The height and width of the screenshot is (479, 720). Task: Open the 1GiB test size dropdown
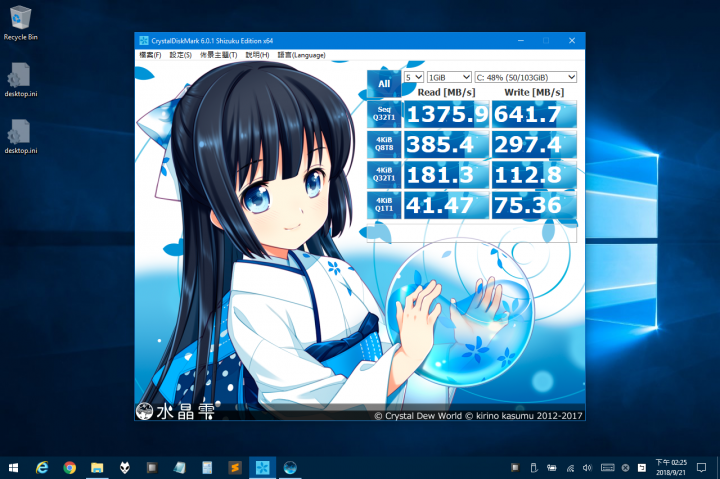(449, 77)
